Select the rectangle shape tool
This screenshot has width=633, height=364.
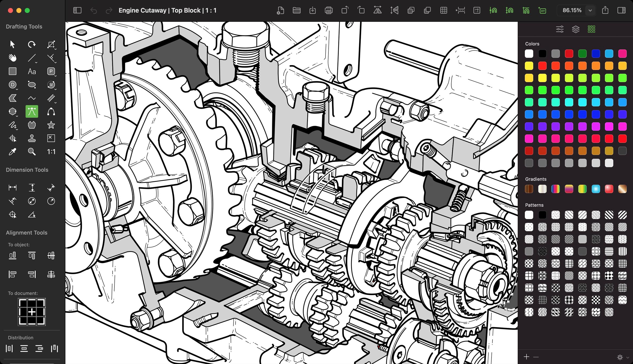point(12,71)
